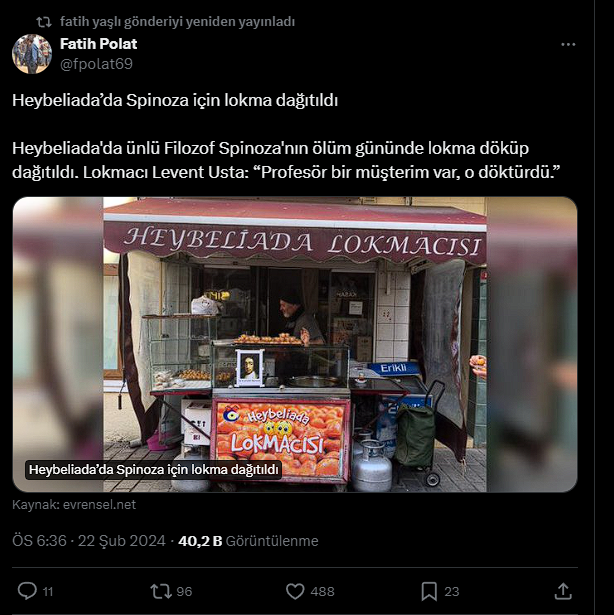
Task: Open the Heybeliada Lokmacısı article image
Action: coord(295,344)
